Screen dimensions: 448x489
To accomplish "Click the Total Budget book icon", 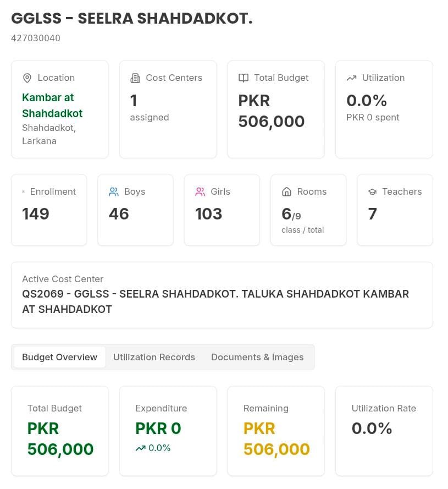I will point(243,78).
